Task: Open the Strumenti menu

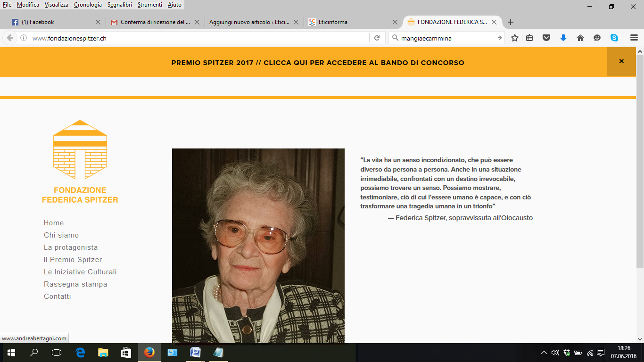Action: click(x=150, y=5)
